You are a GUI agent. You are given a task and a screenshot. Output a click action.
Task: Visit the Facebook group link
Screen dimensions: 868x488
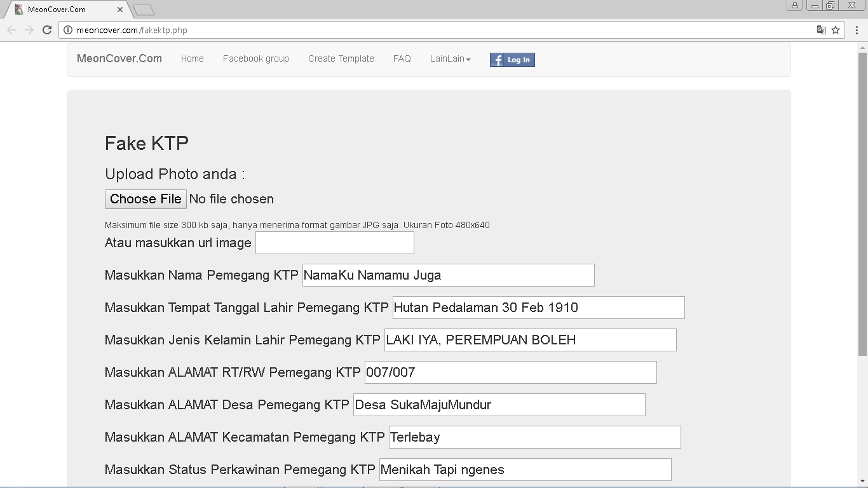pyautogui.click(x=255, y=58)
